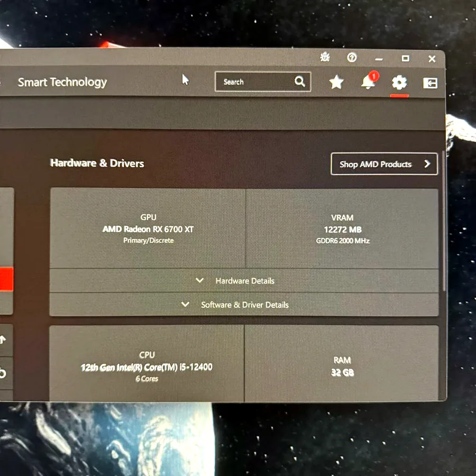Open the settings gear icon
This screenshot has height=476, width=476.
(399, 83)
